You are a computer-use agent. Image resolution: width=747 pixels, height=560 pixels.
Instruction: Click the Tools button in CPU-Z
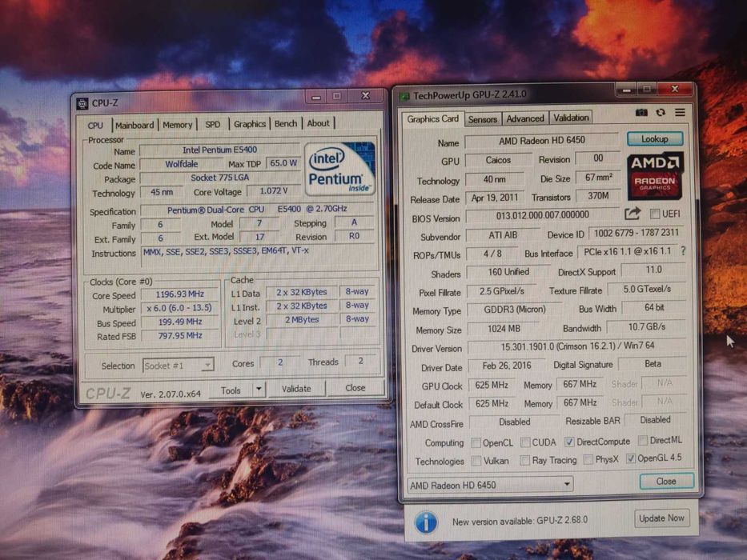pyautogui.click(x=231, y=390)
